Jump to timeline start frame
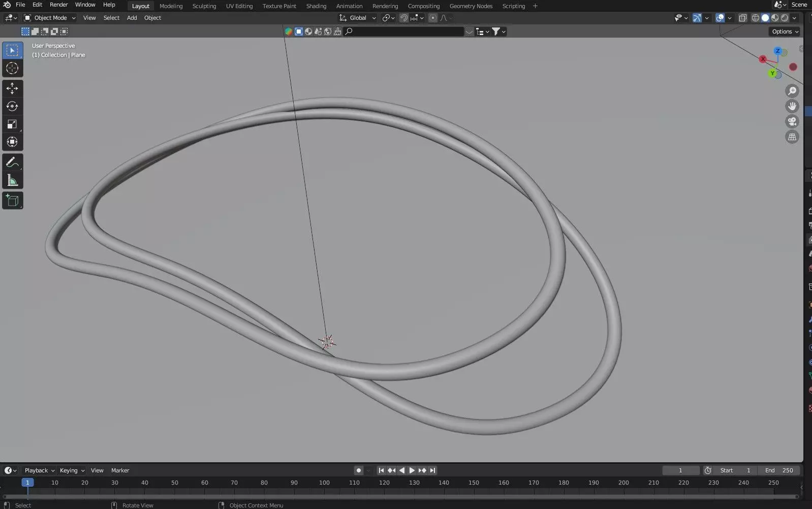812x509 pixels. 381,470
